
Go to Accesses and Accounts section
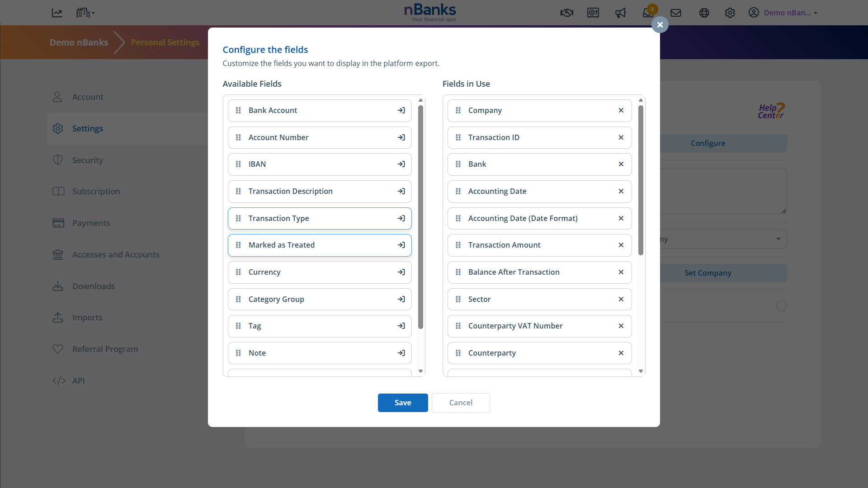tap(116, 255)
